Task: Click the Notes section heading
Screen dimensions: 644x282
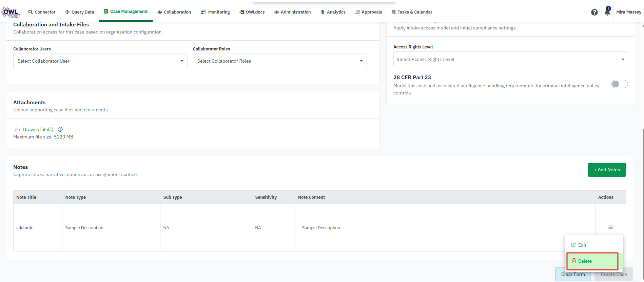Action: 20,167
